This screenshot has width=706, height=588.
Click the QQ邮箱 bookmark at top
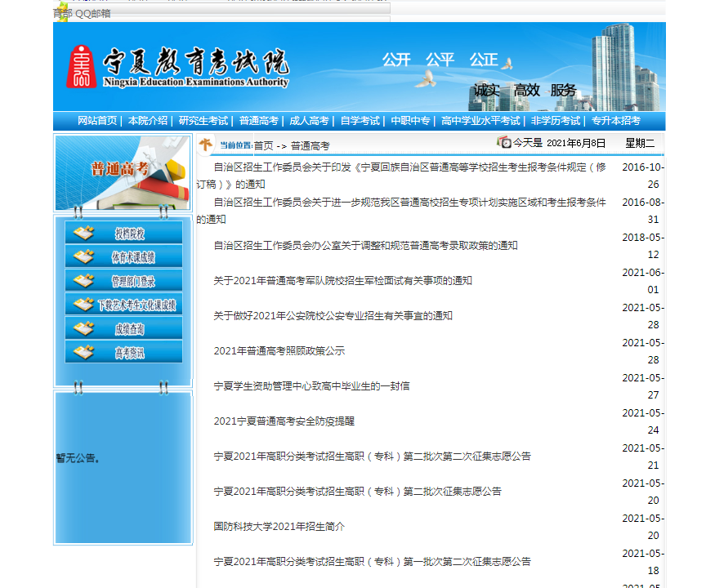[93, 14]
